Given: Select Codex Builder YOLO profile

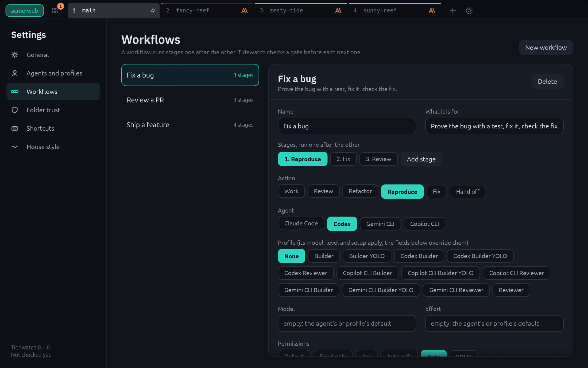Looking at the screenshot, I should [x=480, y=256].
